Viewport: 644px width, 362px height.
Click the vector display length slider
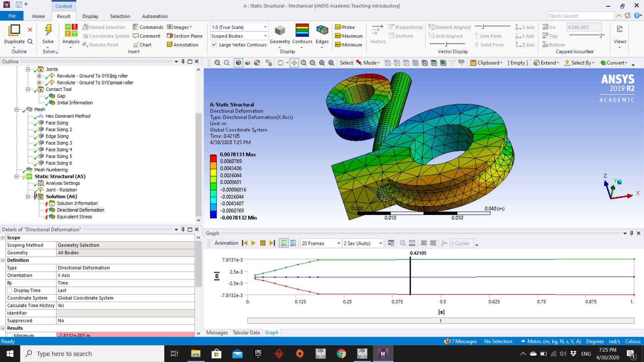493,26
